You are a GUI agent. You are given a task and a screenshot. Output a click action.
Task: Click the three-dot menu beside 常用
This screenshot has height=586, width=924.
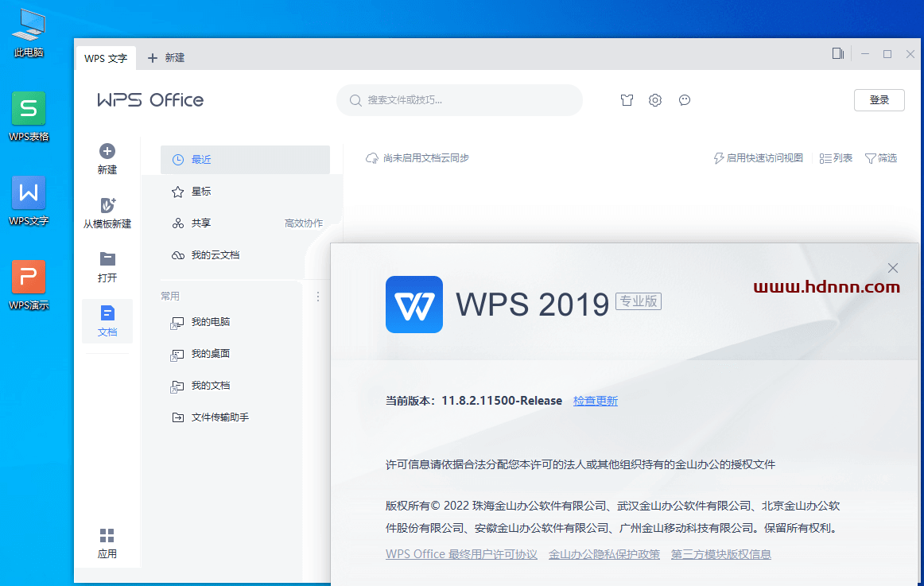[318, 296]
